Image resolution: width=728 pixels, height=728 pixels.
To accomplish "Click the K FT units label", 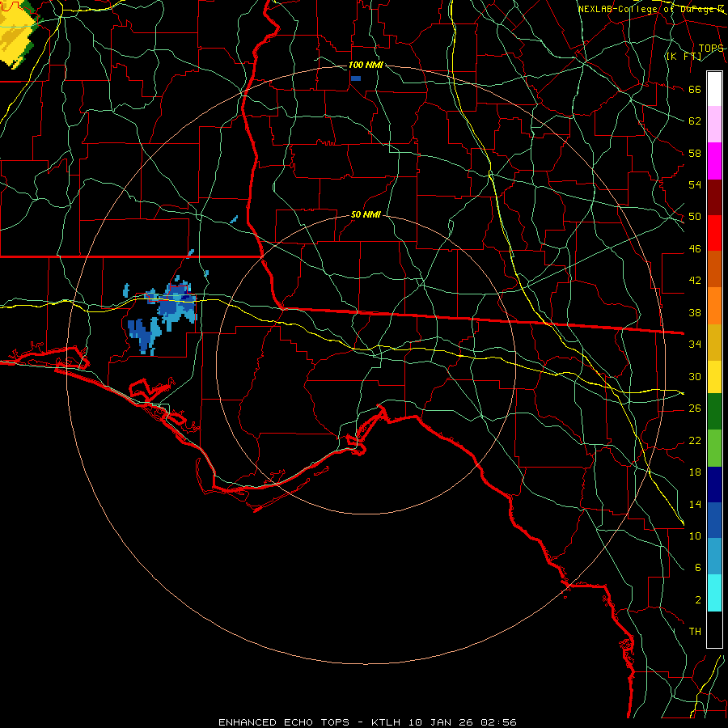I will 684,57.
